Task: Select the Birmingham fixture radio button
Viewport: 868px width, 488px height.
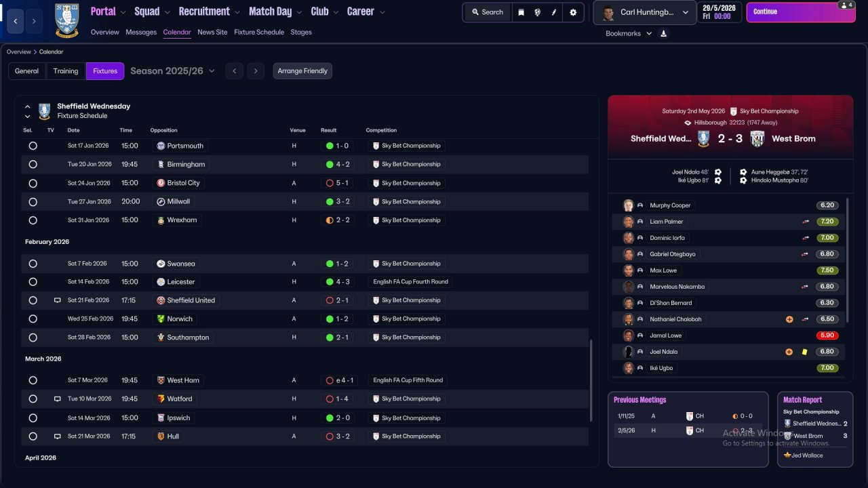Action: [x=33, y=164]
